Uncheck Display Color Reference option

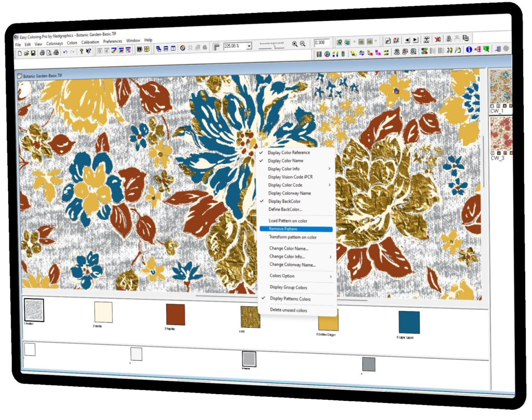288,153
